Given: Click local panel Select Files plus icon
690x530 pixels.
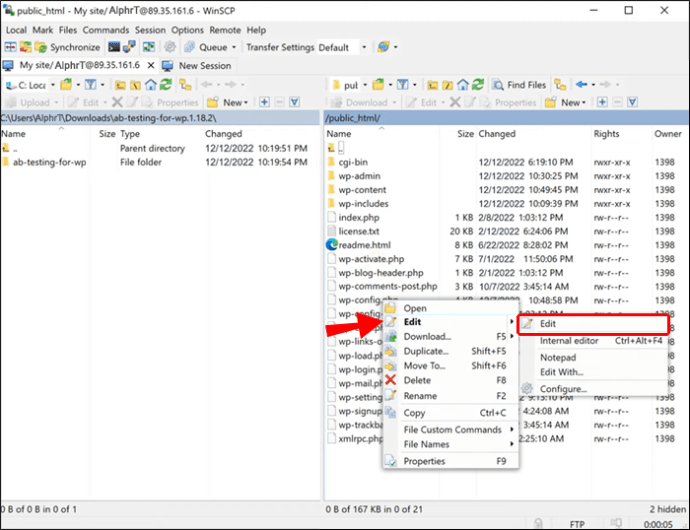Looking at the screenshot, I should click(264, 103).
